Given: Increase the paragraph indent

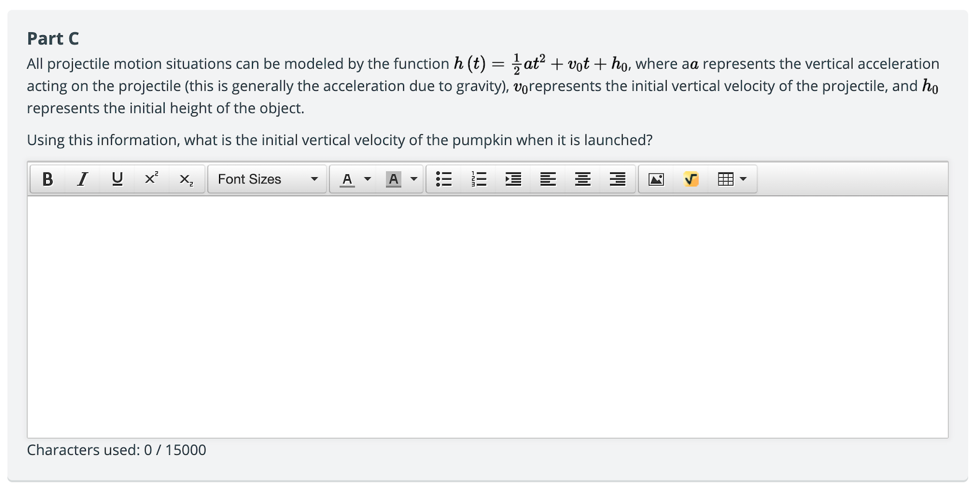Looking at the screenshot, I should 513,179.
